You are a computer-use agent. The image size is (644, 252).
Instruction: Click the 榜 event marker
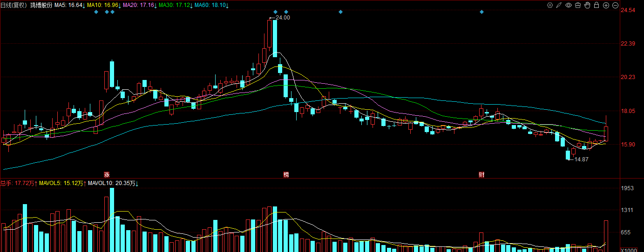pyautogui.click(x=286, y=174)
